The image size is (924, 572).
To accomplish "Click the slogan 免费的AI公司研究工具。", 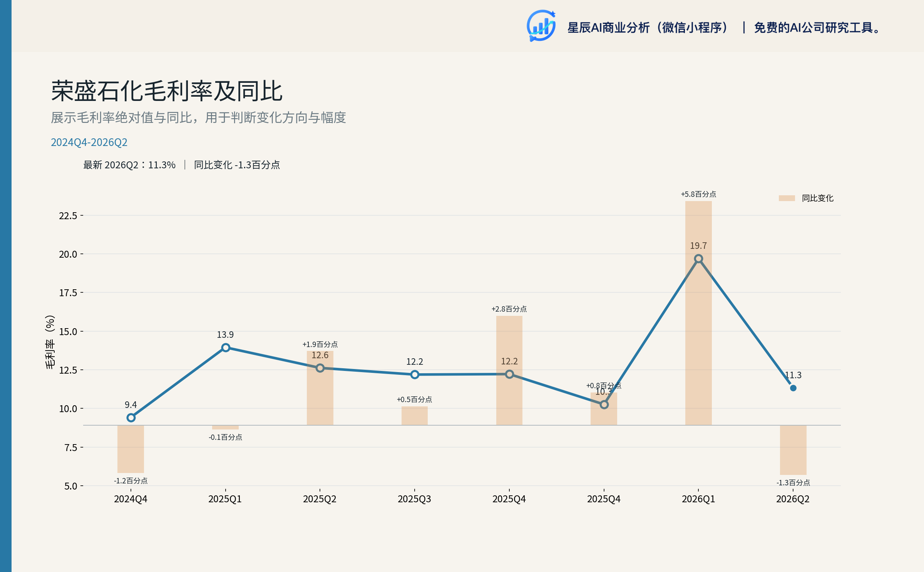I will 817,28.
